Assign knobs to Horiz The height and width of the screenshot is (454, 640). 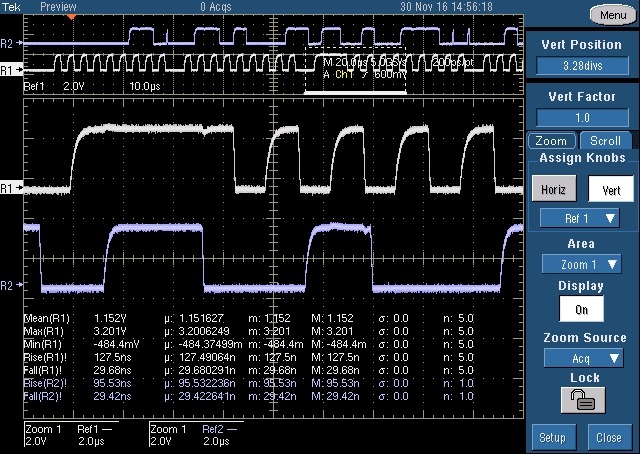pyautogui.click(x=553, y=188)
